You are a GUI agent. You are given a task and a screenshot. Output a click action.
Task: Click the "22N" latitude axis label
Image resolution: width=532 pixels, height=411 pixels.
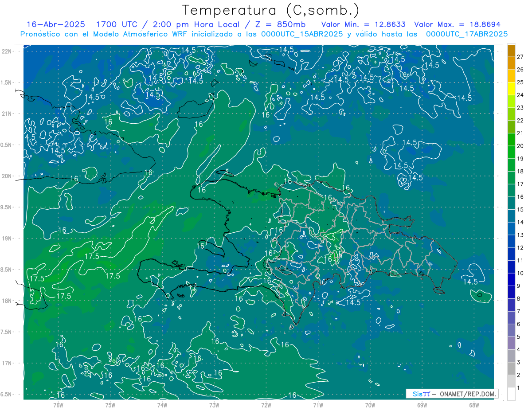(7, 51)
